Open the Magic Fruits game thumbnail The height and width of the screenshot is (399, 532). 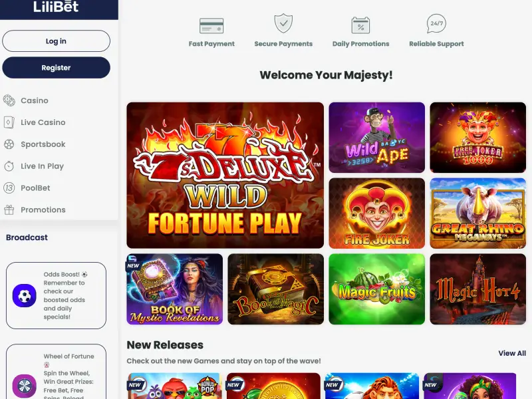pos(376,289)
